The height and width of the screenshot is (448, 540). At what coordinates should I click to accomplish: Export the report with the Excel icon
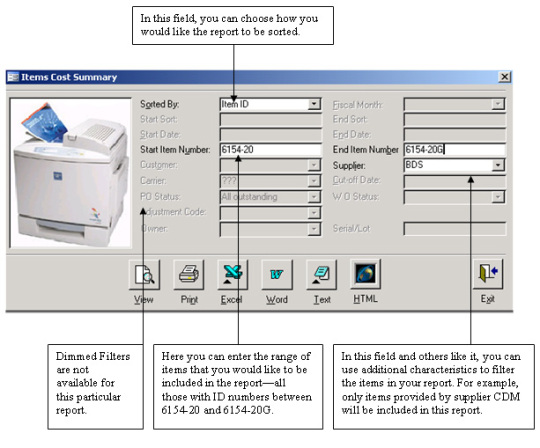[232, 274]
